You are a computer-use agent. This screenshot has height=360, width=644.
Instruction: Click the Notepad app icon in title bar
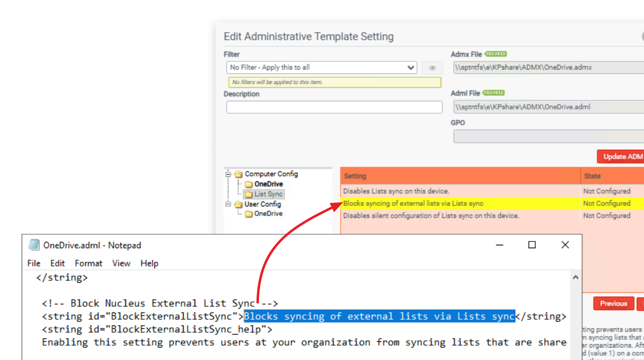(x=34, y=245)
